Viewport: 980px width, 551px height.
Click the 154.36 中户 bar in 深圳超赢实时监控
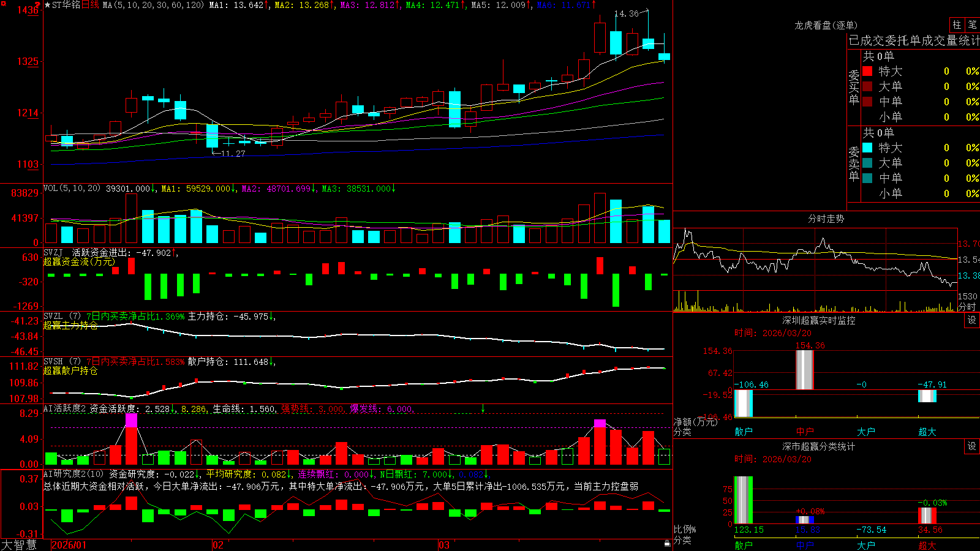[805, 370]
